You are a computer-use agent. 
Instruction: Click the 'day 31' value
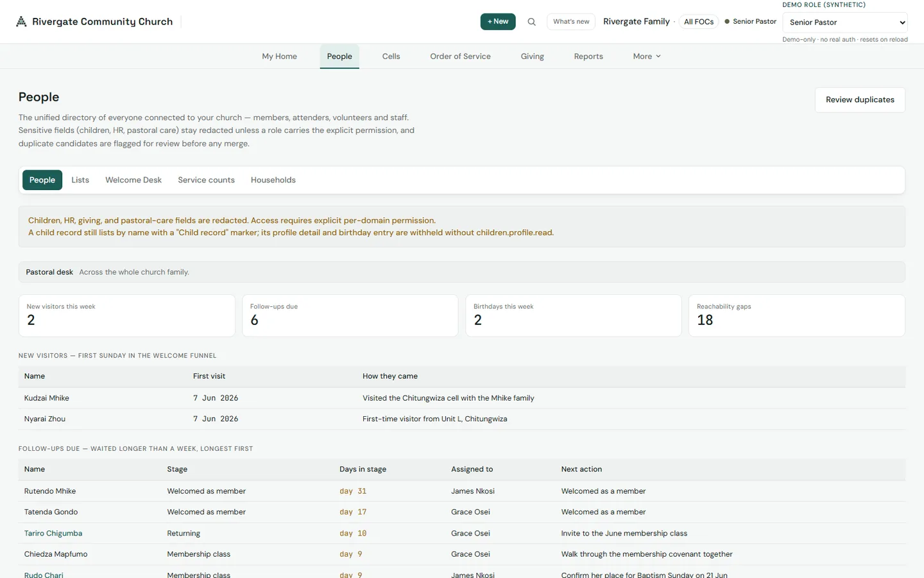pos(353,491)
